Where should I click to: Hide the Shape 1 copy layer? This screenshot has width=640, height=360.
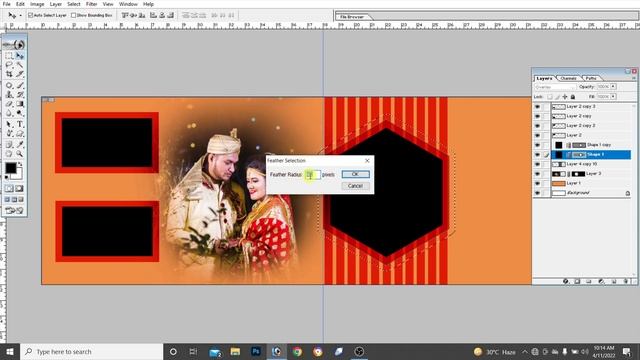pos(538,145)
